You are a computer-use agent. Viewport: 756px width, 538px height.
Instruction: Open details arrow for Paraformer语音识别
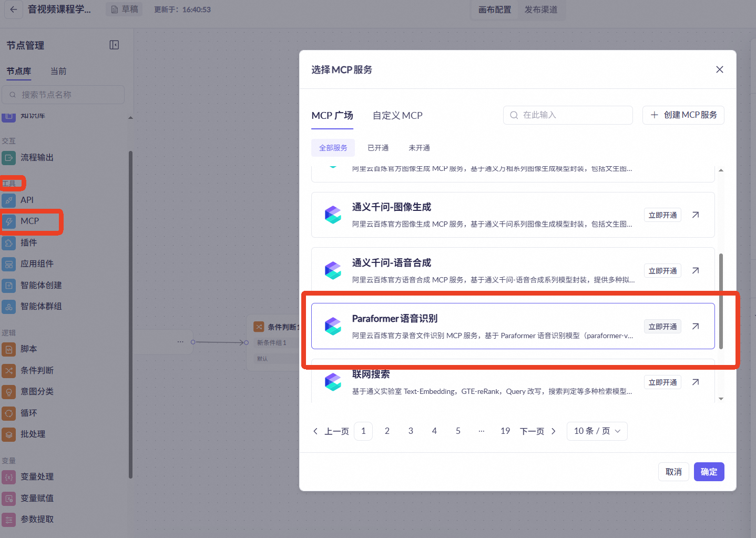click(696, 326)
